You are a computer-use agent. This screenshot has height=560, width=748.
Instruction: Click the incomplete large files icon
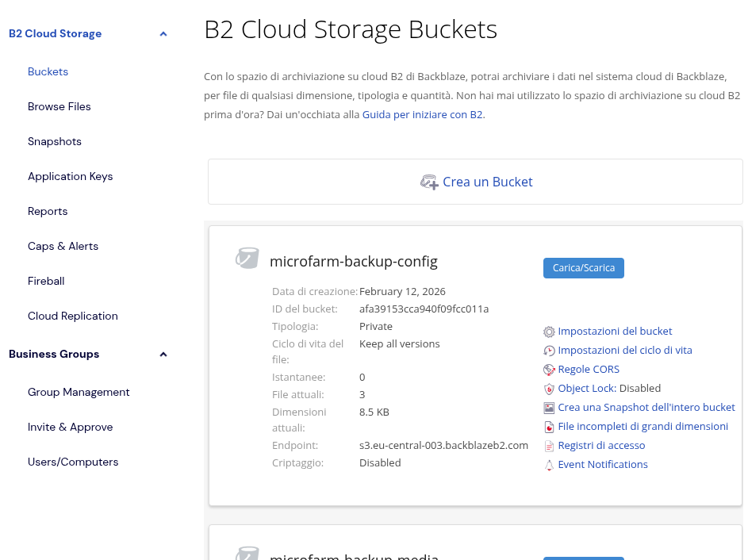pyautogui.click(x=549, y=427)
